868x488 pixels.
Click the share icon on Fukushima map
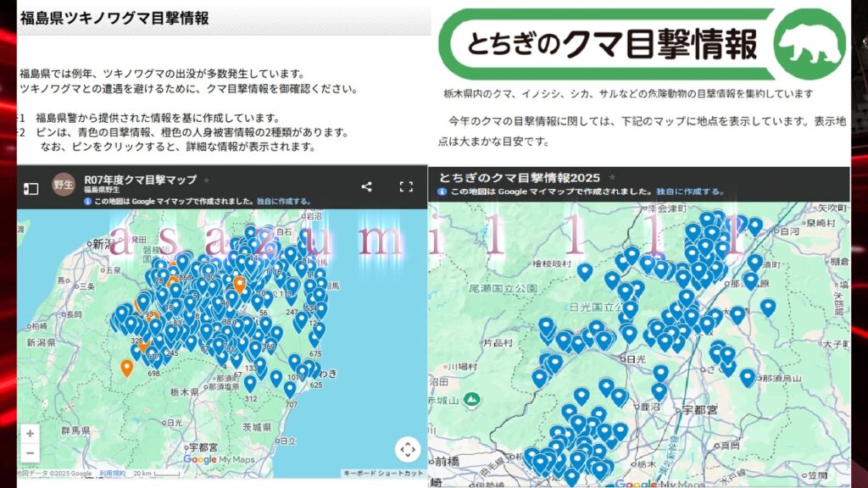tap(366, 186)
